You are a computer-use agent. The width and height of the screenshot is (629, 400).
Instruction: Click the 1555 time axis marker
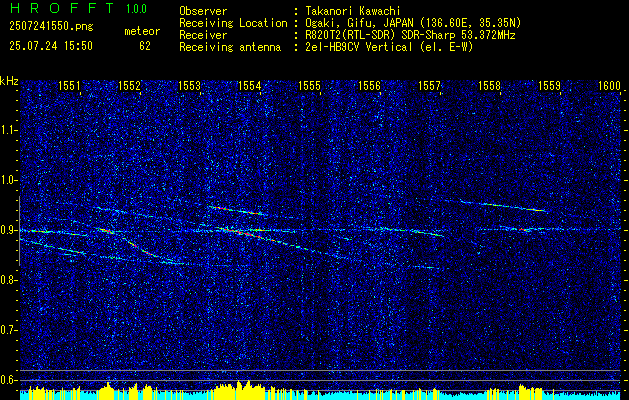pos(309,85)
